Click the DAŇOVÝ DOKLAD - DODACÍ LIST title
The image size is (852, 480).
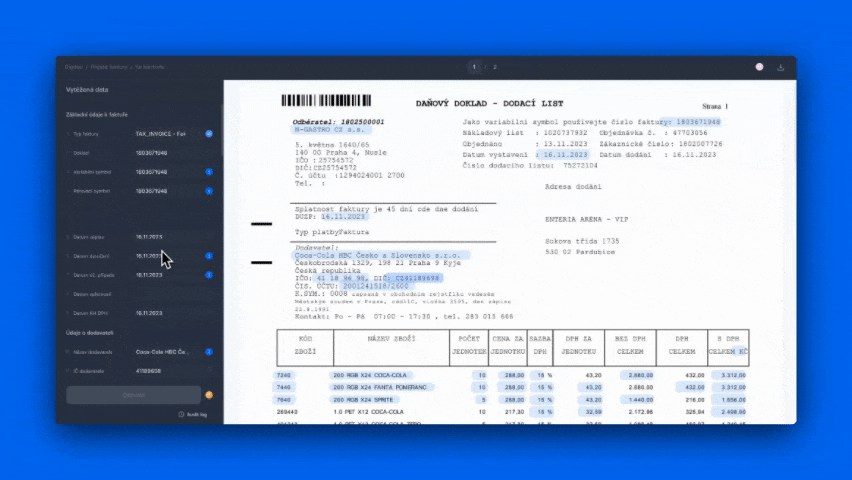(x=490, y=103)
